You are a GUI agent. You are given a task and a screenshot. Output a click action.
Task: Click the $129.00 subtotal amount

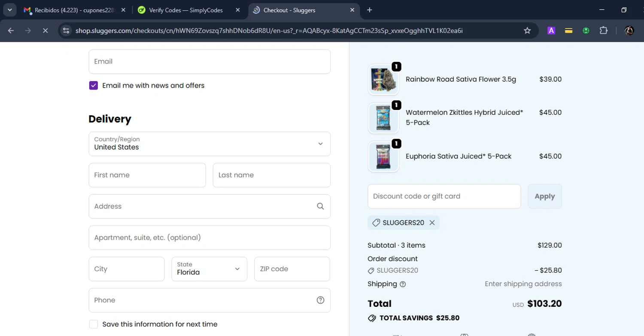550,245
